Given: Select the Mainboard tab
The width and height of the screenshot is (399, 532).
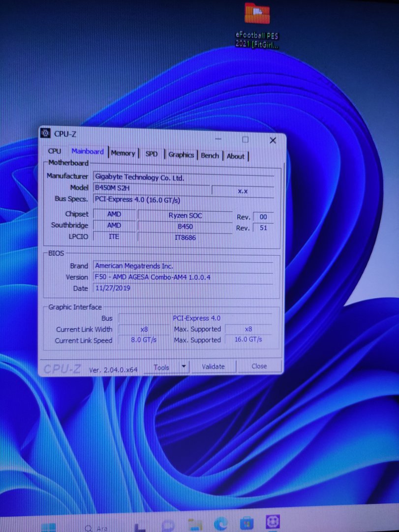Looking at the screenshot, I should pos(88,152).
